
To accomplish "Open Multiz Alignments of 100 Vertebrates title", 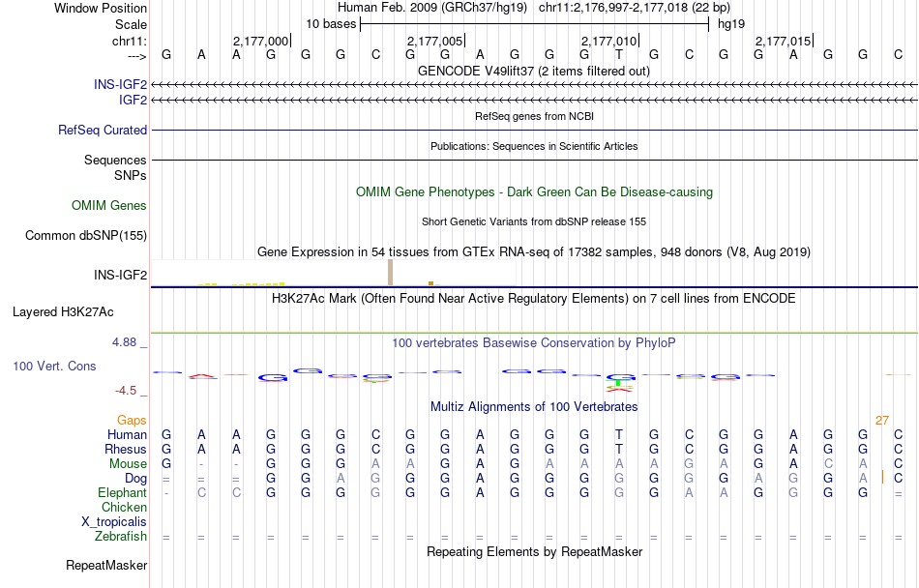I will pyautogui.click(x=534, y=406).
